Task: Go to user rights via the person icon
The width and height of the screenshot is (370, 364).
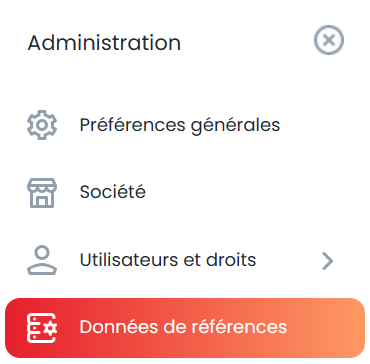Action: click(42, 260)
